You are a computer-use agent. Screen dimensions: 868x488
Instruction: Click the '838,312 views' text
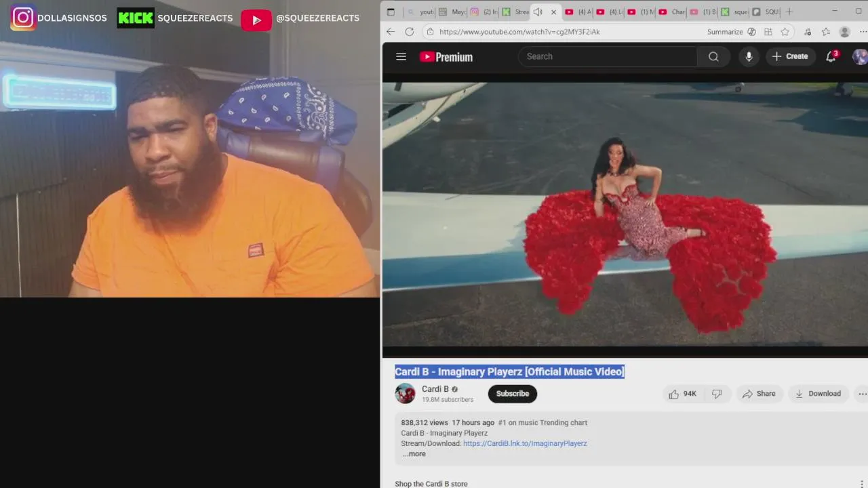424,423
